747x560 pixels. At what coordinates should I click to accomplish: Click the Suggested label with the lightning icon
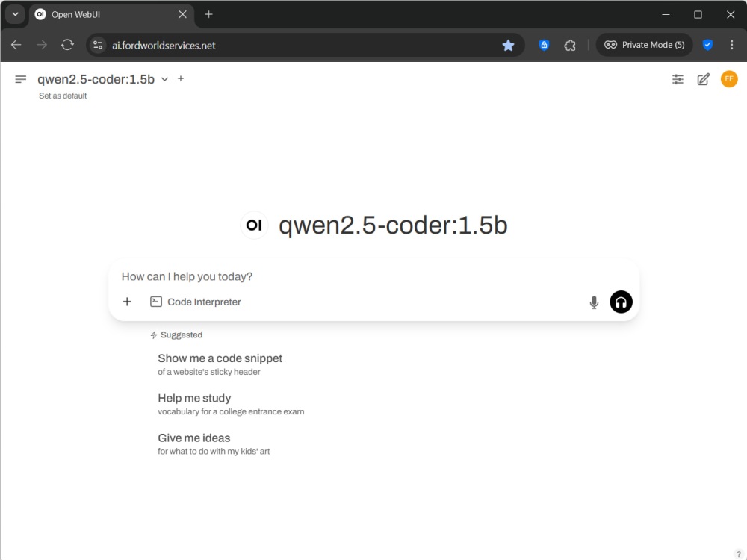(x=176, y=335)
